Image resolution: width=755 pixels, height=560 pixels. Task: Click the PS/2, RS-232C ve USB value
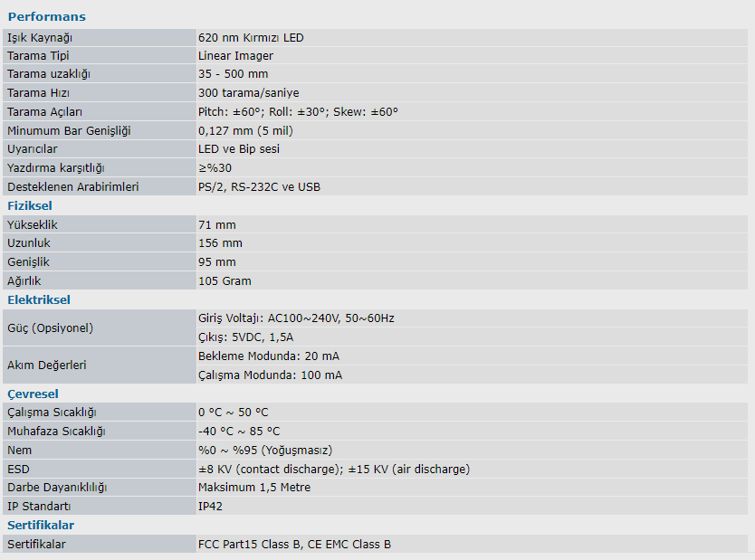point(259,187)
